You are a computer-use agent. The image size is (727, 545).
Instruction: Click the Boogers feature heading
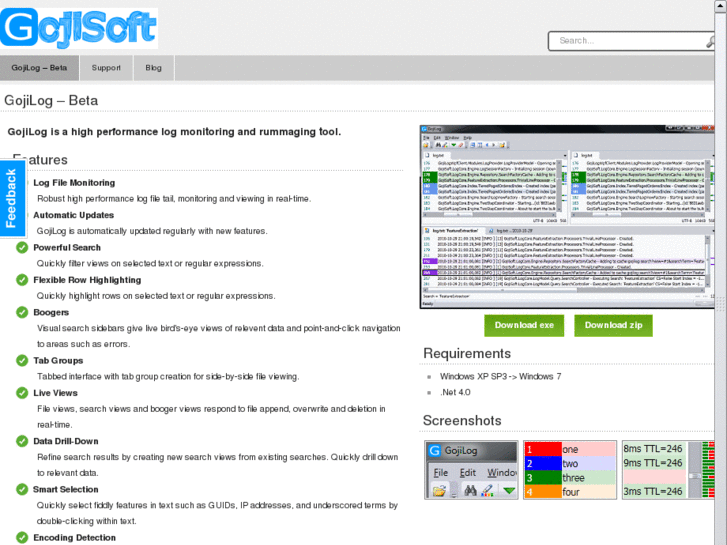[51, 313]
